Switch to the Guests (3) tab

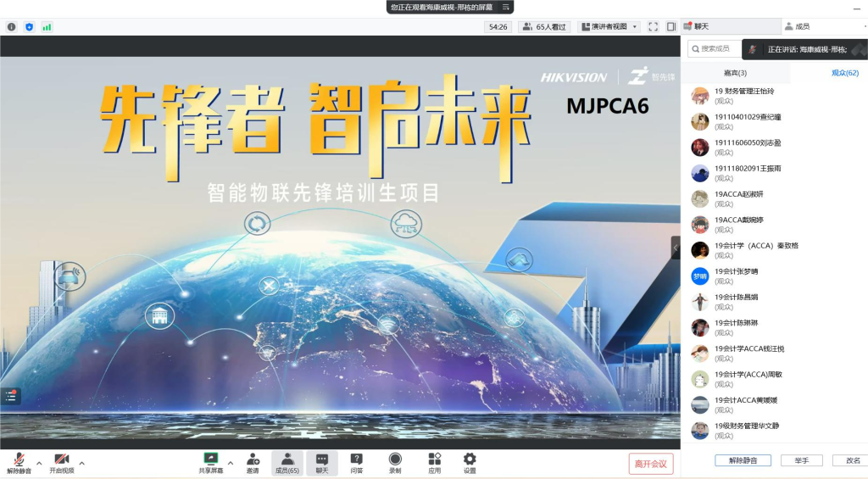pyautogui.click(x=735, y=73)
